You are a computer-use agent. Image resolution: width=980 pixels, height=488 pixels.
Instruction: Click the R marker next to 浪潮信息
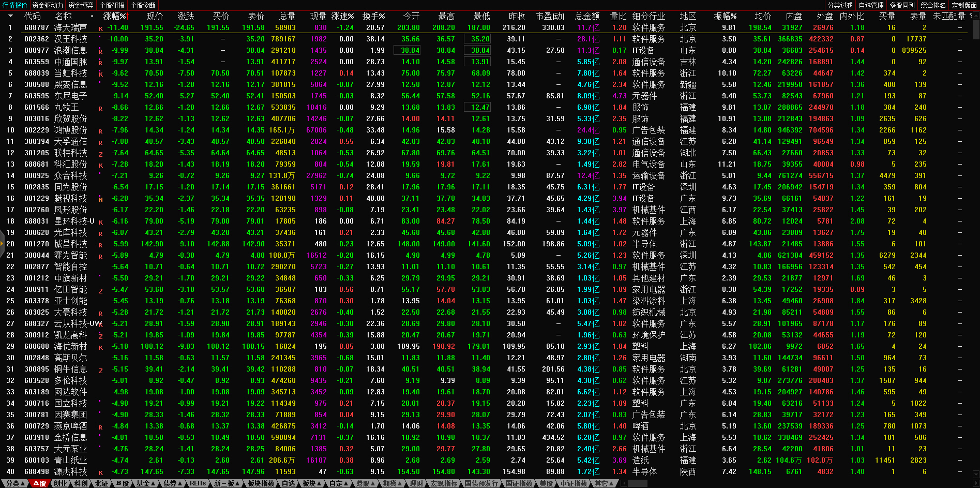coord(100,52)
